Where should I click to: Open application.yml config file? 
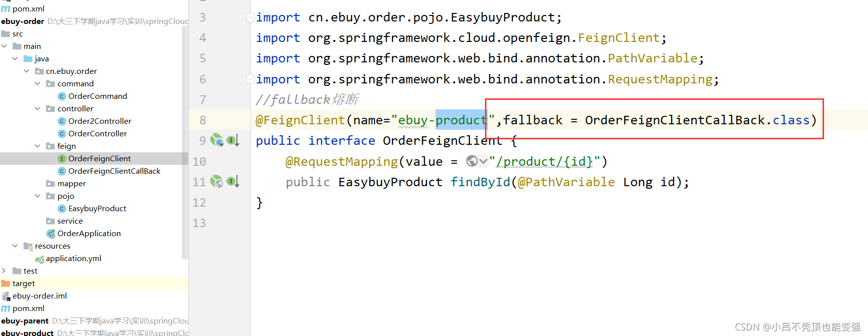coord(73,258)
